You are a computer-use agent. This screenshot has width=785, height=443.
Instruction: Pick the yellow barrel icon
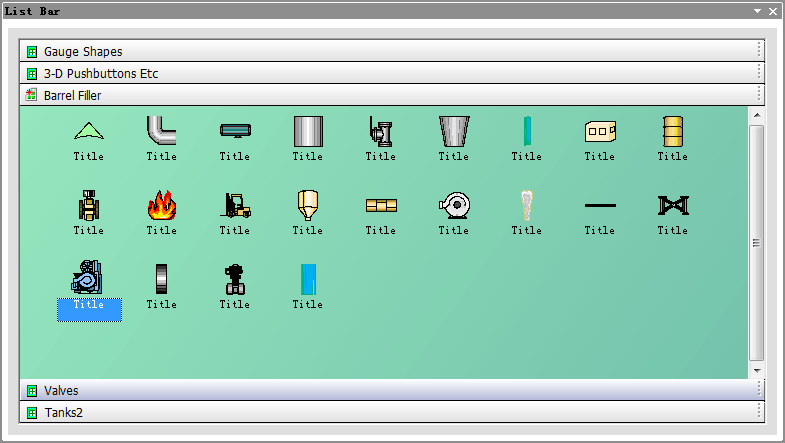tap(672, 131)
